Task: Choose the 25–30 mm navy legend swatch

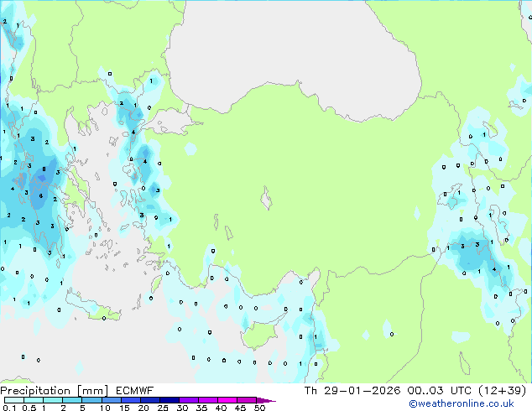Action: (170, 400)
